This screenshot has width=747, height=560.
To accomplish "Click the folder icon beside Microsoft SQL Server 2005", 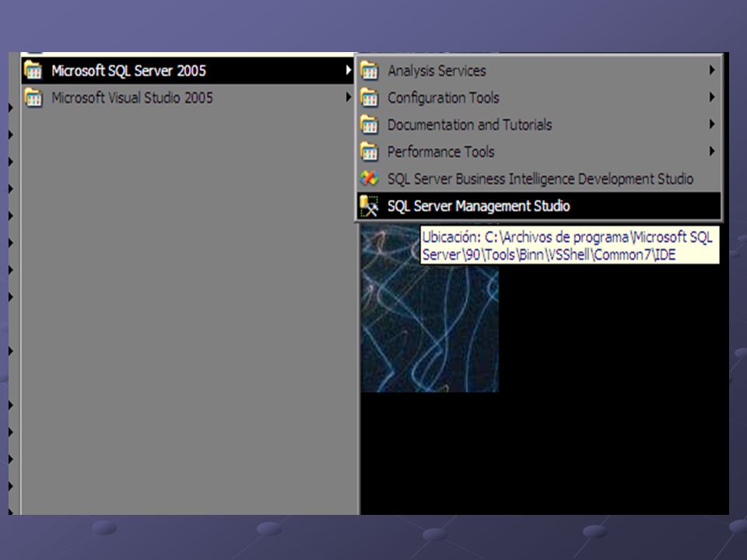I will pyautogui.click(x=33, y=71).
